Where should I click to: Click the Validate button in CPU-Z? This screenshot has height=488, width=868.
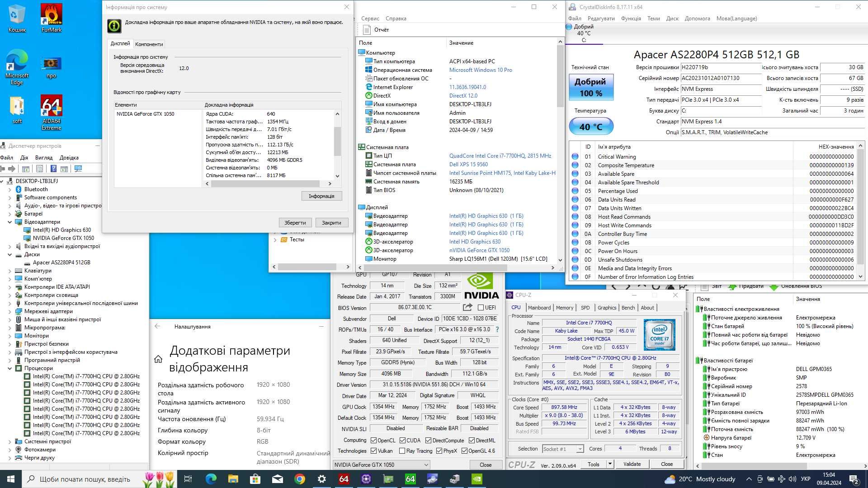pos(632,464)
